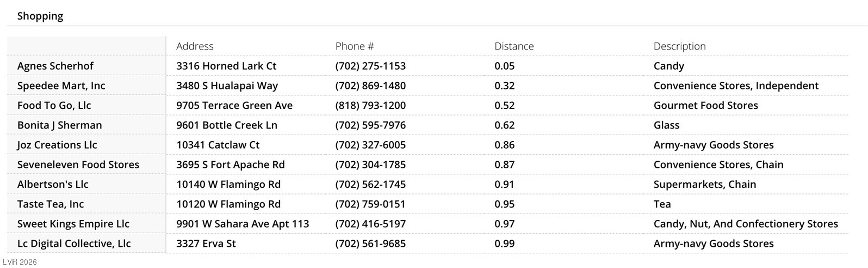Viewport: 868px width, 268px height.
Task: Click the Phone # column header
Action: click(x=355, y=46)
